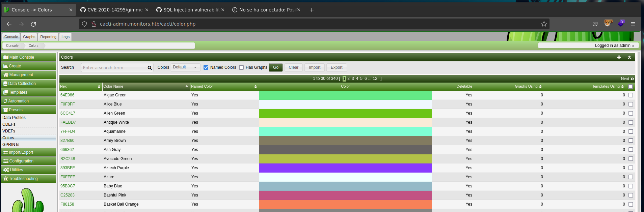
Task: Open the Burp extension icon in the toolbar
Action: click(608, 23)
